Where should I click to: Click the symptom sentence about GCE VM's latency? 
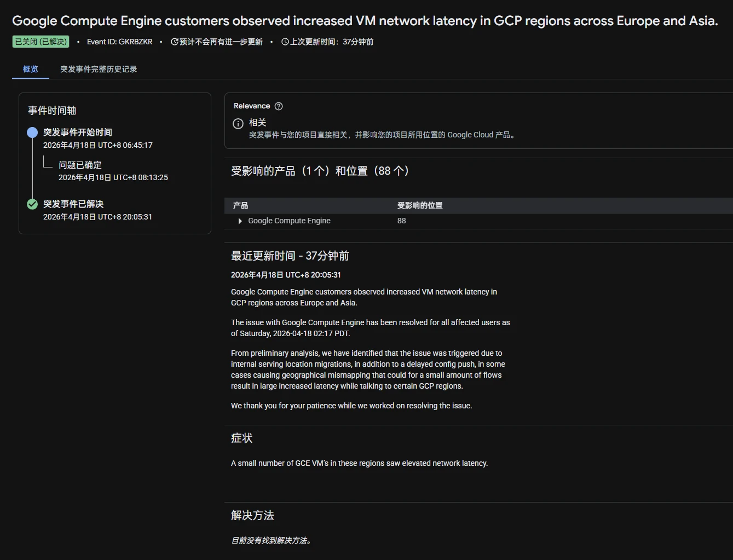tap(359, 463)
